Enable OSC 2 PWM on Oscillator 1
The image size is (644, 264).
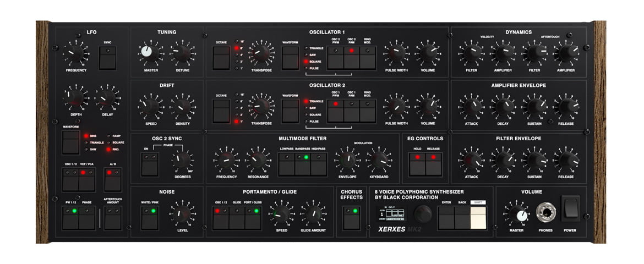[336, 58]
